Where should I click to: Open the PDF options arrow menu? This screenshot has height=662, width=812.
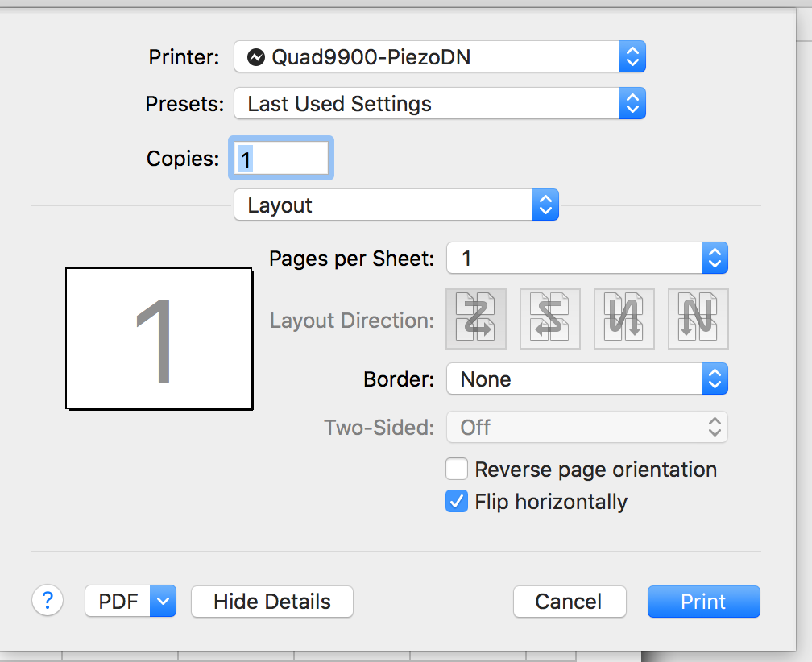tap(163, 601)
